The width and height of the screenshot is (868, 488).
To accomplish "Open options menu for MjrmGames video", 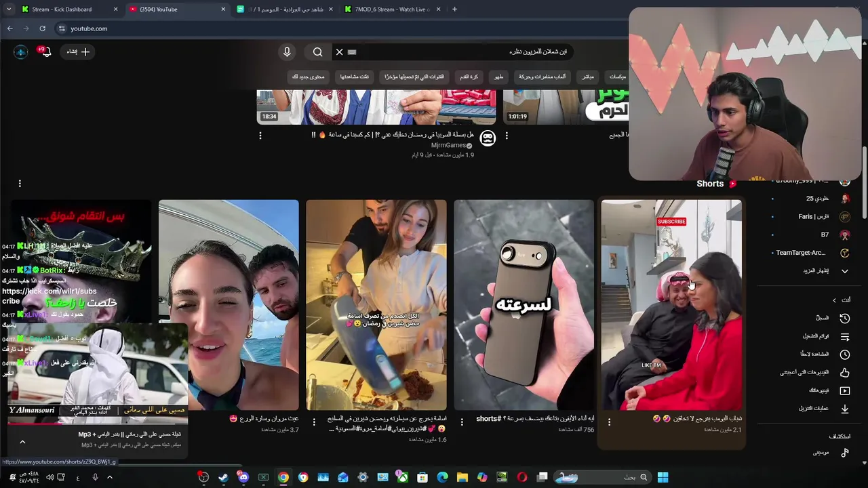I will [x=260, y=136].
